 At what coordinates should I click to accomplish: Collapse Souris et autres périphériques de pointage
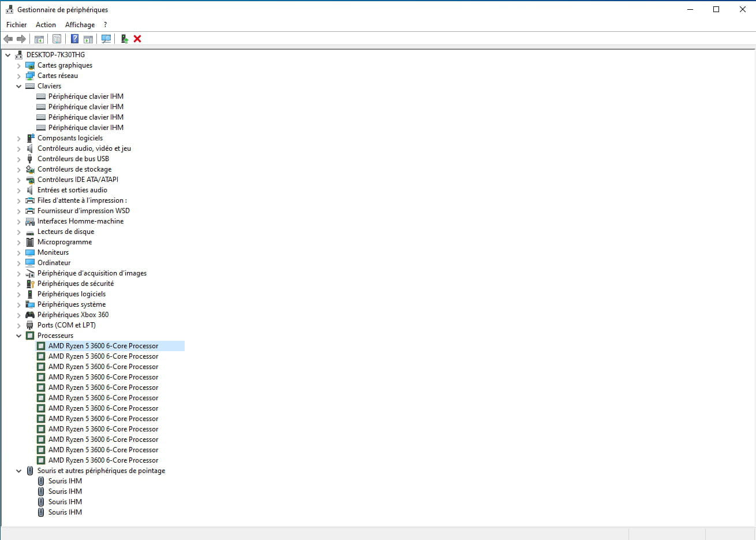(18, 471)
